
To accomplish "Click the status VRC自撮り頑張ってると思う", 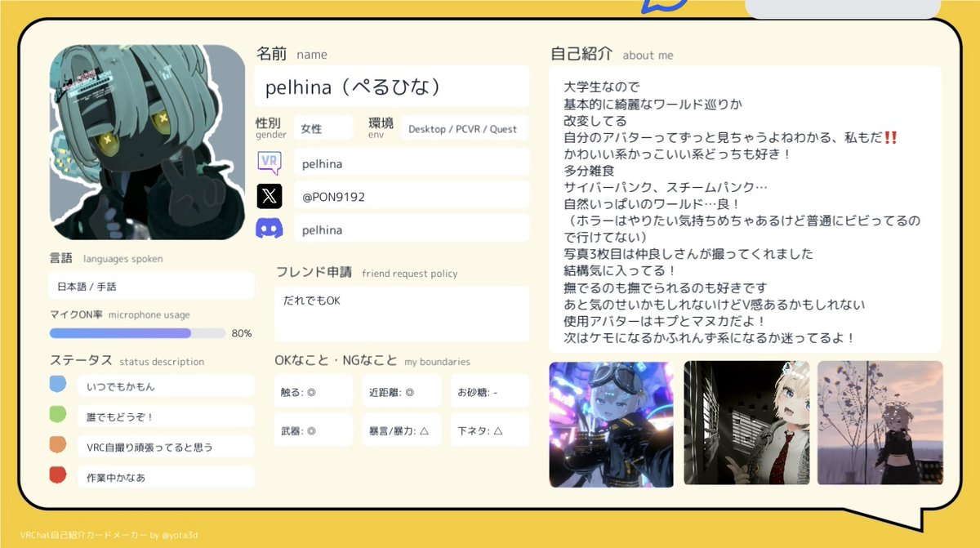I will tap(166, 447).
